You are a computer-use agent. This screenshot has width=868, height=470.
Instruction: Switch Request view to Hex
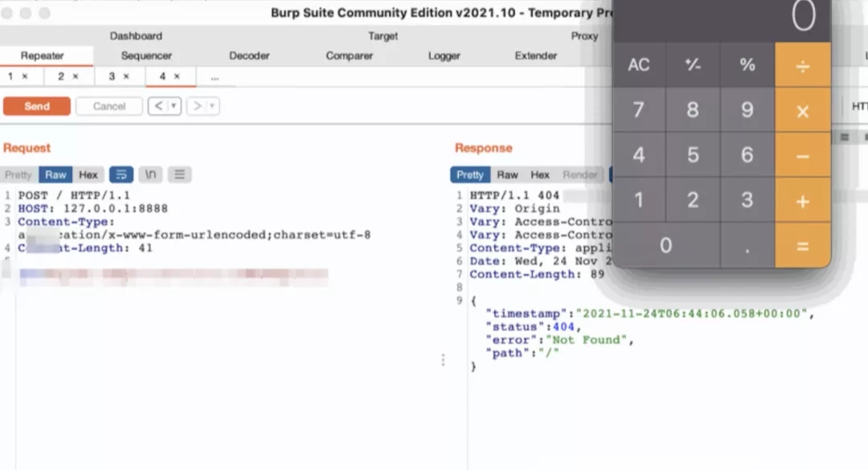pyautogui.click(x=88, y=174)
